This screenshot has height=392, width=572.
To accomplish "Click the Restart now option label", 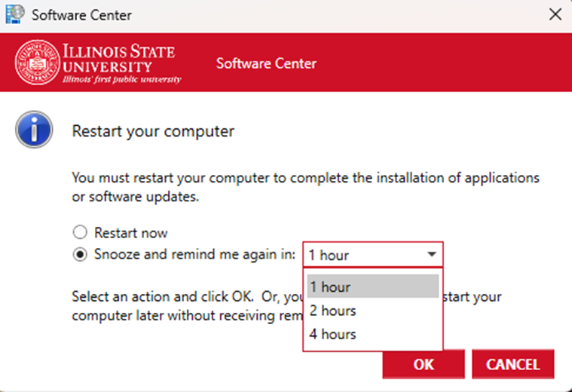I will pyautogui.click(x=130, y=233).
